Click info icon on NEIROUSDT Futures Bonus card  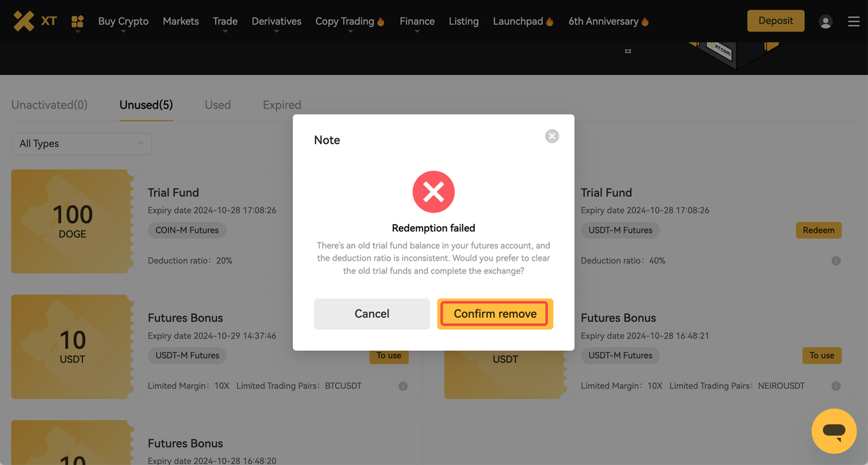[836, 386]
